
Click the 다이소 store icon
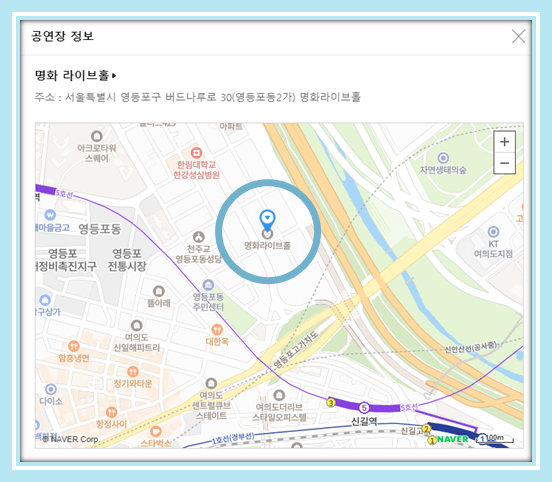tap(51, 389)
